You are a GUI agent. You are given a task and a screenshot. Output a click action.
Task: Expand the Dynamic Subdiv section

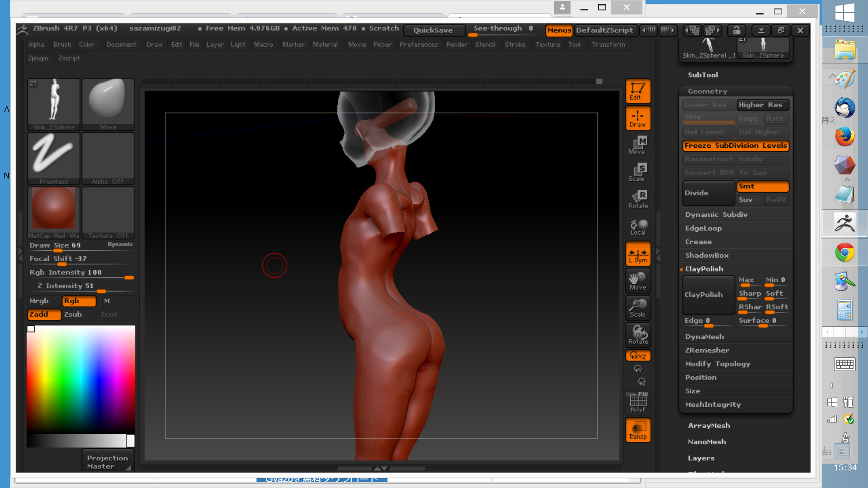click(x=716, y=215)
